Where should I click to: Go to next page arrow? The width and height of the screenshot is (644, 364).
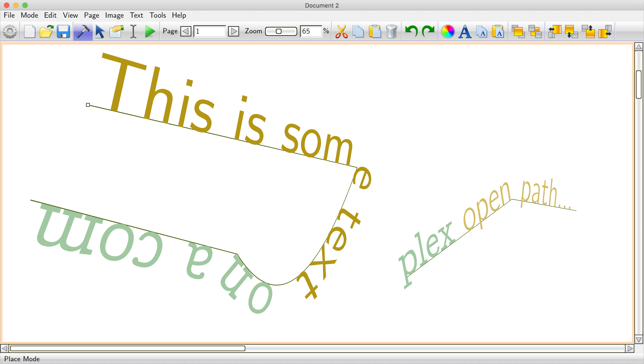coord(233,31)
